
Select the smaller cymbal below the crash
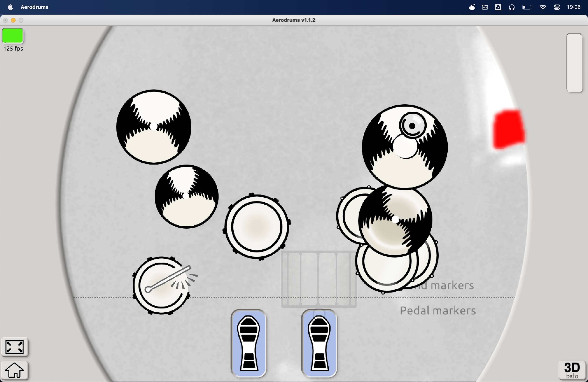[x=186, y=196]
